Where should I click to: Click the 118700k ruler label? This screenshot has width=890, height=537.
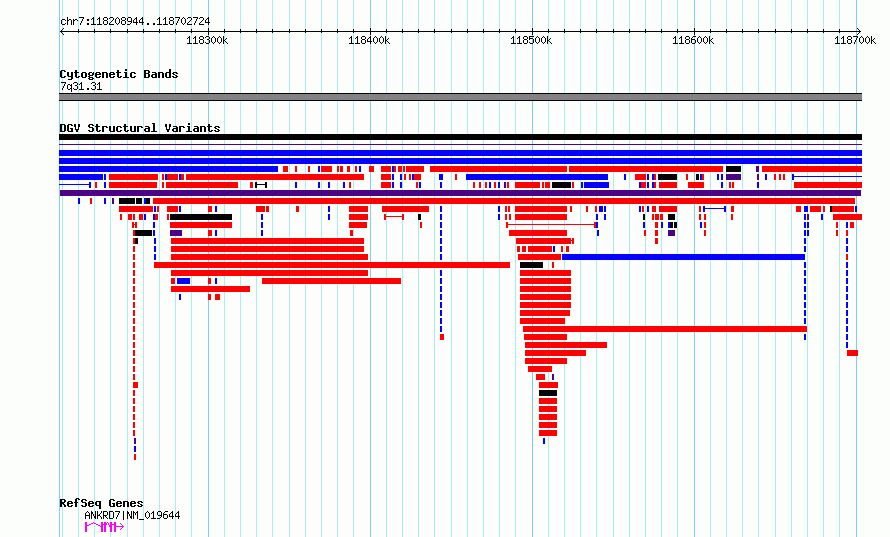855,40
